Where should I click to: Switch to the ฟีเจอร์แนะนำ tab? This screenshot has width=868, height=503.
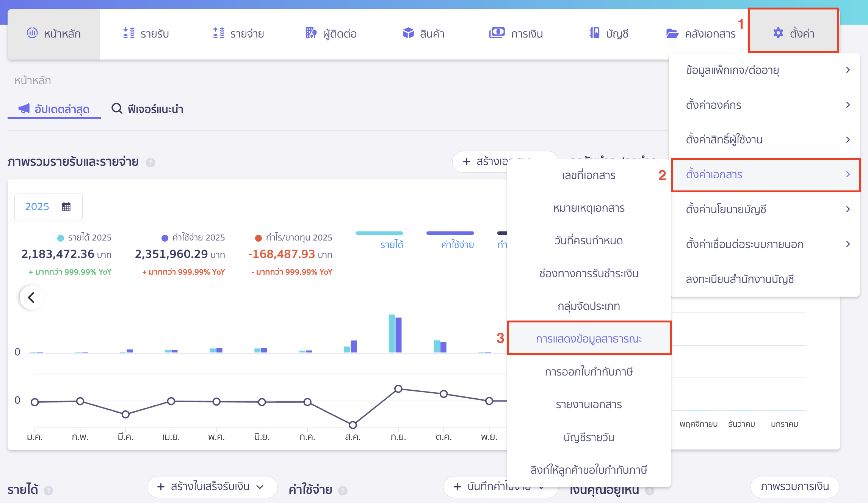148,109
